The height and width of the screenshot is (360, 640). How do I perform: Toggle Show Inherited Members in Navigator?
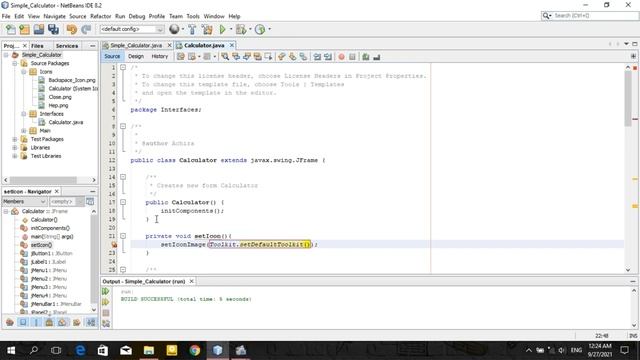tap(10, 322)
